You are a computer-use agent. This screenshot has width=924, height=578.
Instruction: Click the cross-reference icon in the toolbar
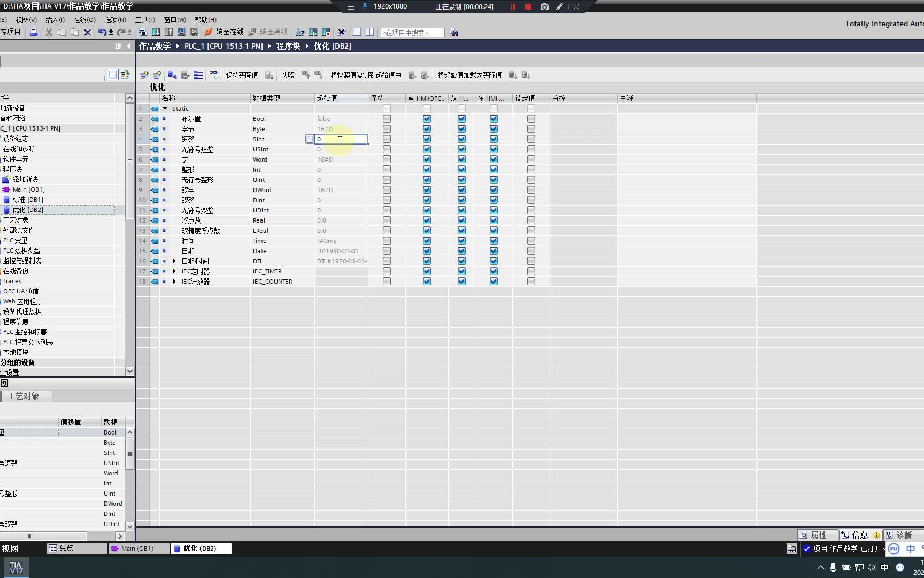click(342, 32)
